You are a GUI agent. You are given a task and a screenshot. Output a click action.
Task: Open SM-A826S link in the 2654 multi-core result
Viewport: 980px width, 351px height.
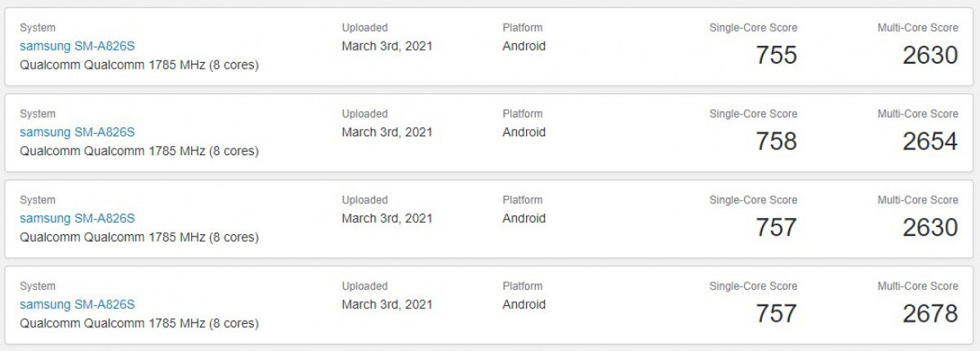(77, 132)
